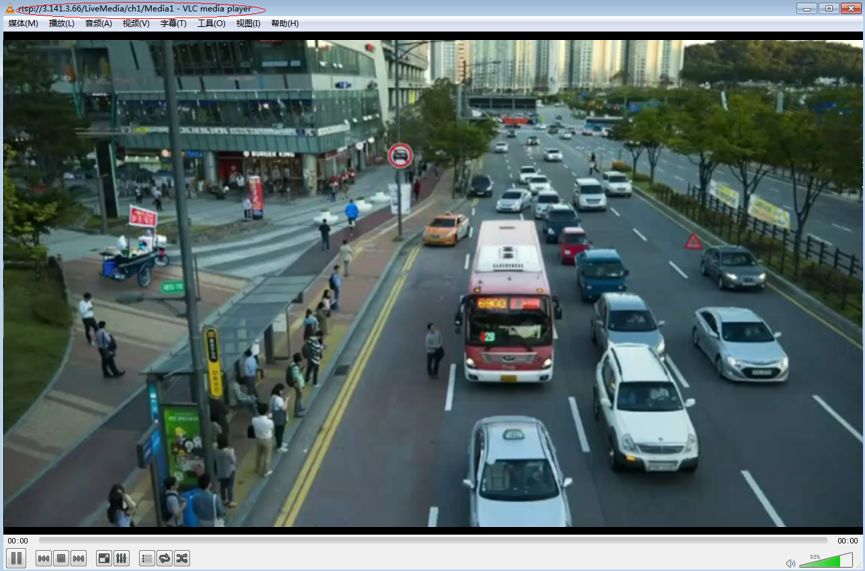Image resolution: width=865 pixels, height=571 pixels.
Task: Click the video playback area
Action: [x=432, y=283]
